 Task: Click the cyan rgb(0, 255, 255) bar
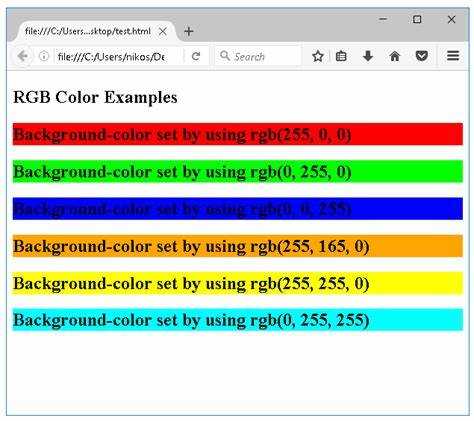(x=238, y=320)
